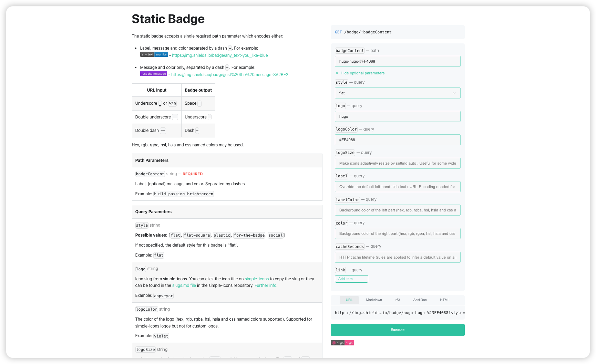This screenshot has height=364, width=596.
Task: Open the AsciiDoc format tab
Action: 420,300
